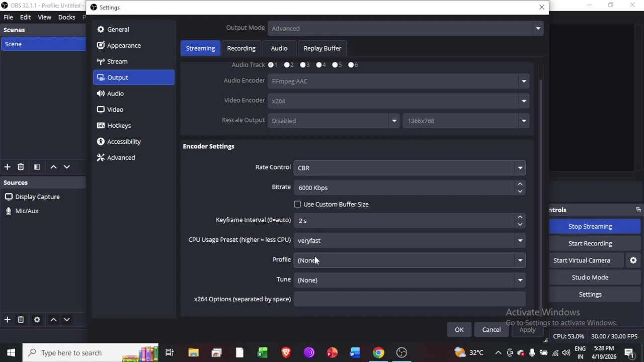Open the Rescale Output Disabled dropdown
Image resolution: width=644 pixels, height=362 pixels.
[x=334, y=121]
